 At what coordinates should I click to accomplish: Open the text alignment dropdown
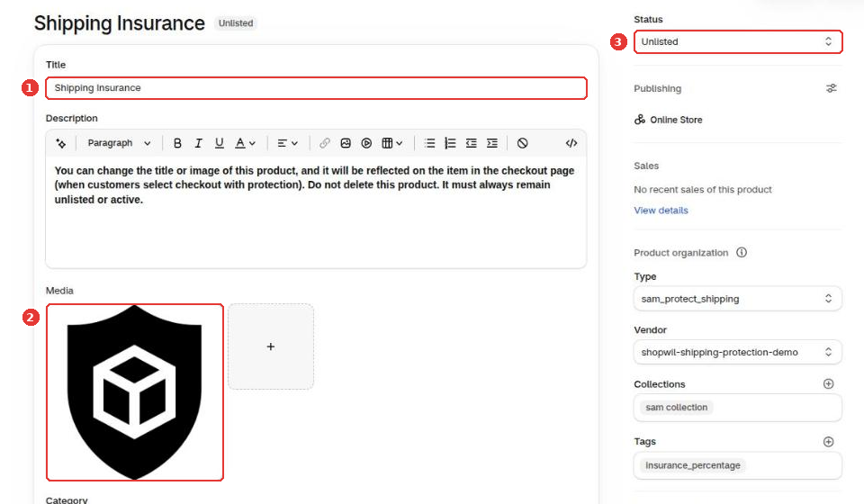point(287,143)
